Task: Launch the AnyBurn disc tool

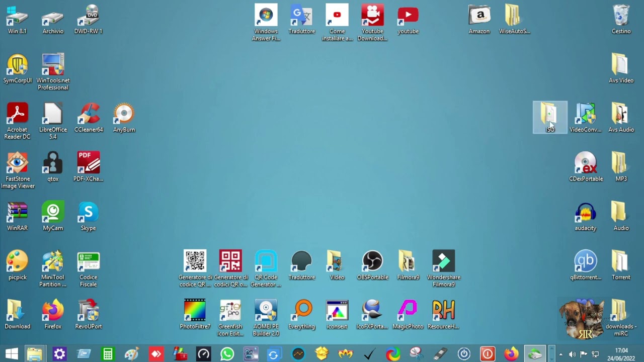Action: 124,118
